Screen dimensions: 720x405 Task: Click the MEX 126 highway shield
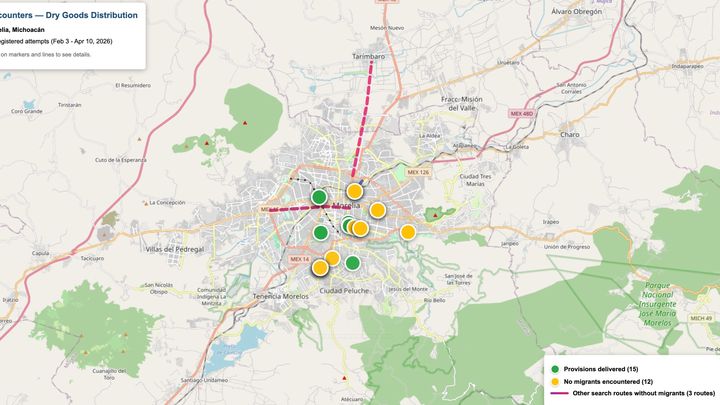(418, 172)
